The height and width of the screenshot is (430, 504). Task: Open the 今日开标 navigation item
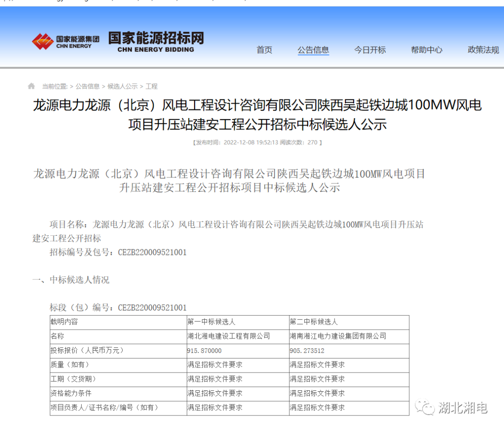coord(370,50)
